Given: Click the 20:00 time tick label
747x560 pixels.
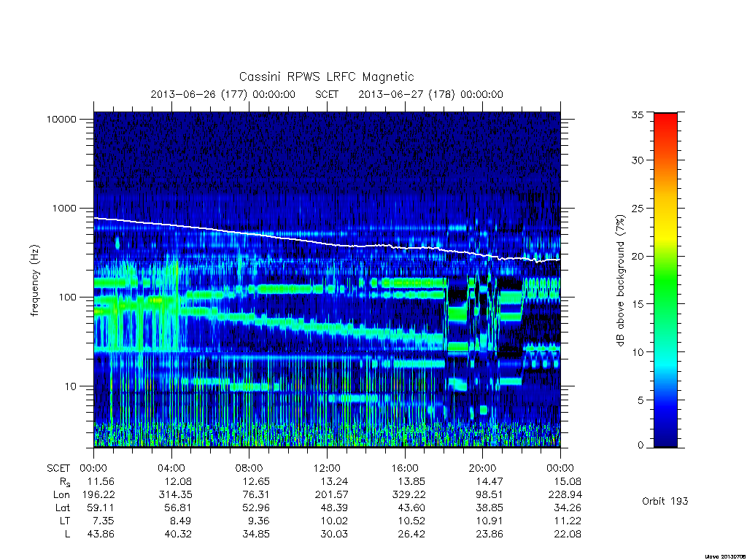Looking at the screenshot, I should pos(483,468).
